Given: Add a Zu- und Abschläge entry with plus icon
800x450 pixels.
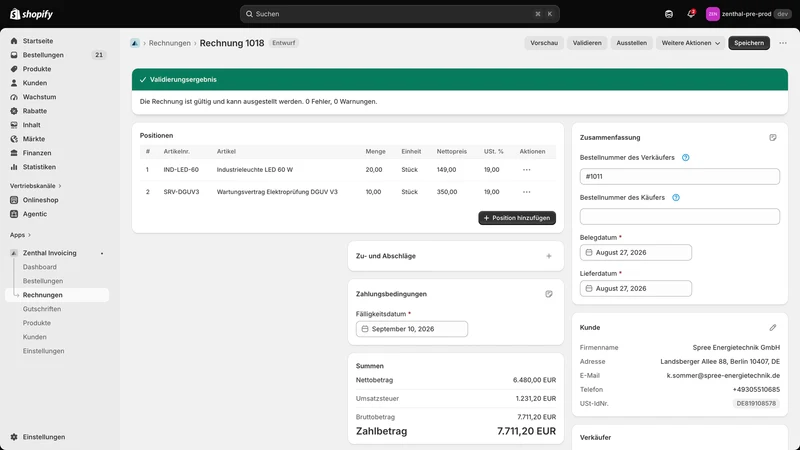Looking at the screenshot, I should [x=549, y=256].
